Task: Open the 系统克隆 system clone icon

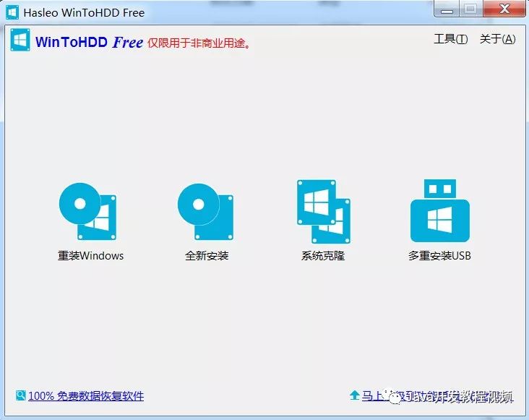Action: (x=324, y=212)
